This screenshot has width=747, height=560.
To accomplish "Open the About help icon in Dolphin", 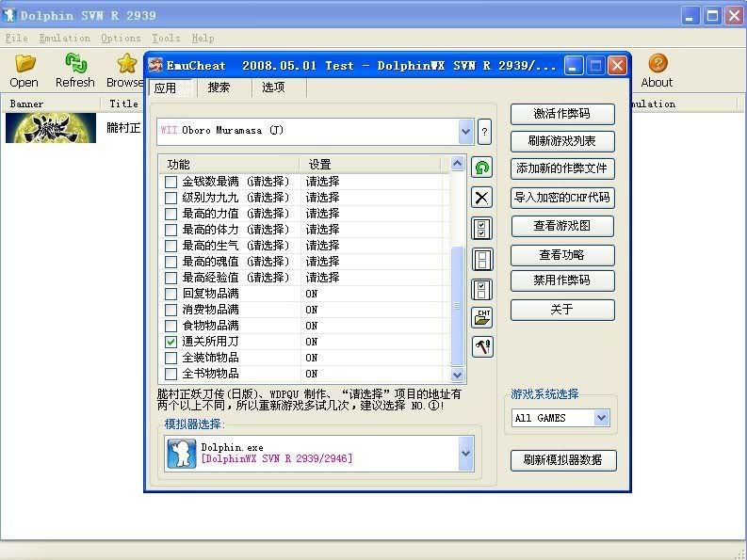I will pos(657,63).
